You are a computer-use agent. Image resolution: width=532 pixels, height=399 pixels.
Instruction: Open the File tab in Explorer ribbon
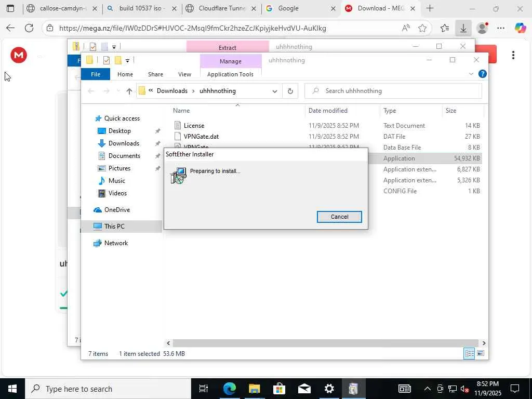[96, 74]
